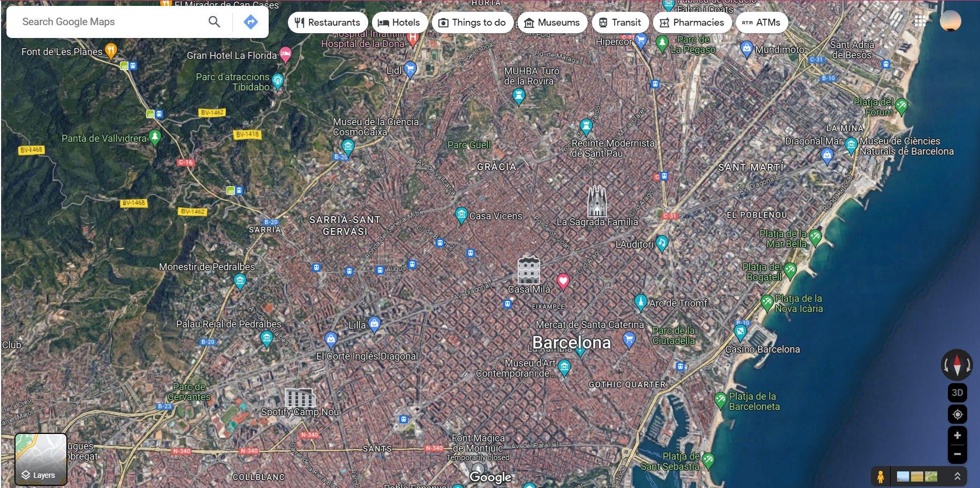Expand the imagery options with the double chevron
The width and height of the screenshot is (980, 488).
point(958,475)
